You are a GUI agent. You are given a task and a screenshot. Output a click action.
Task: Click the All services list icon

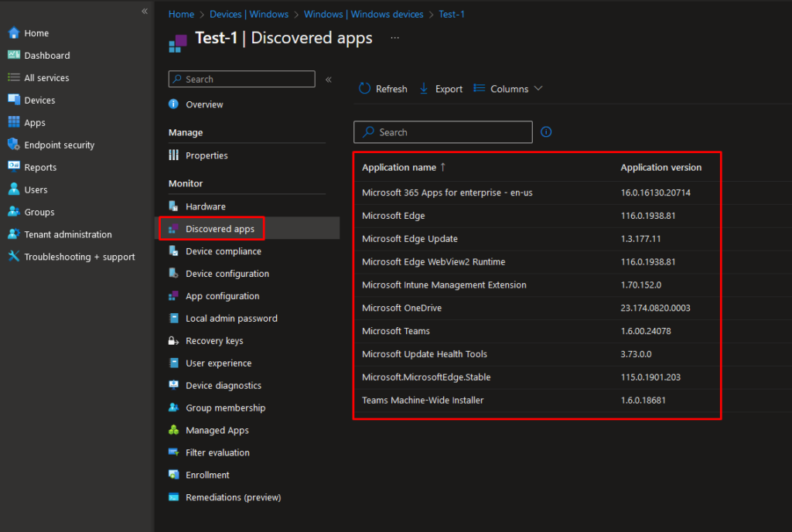(14, 77)
